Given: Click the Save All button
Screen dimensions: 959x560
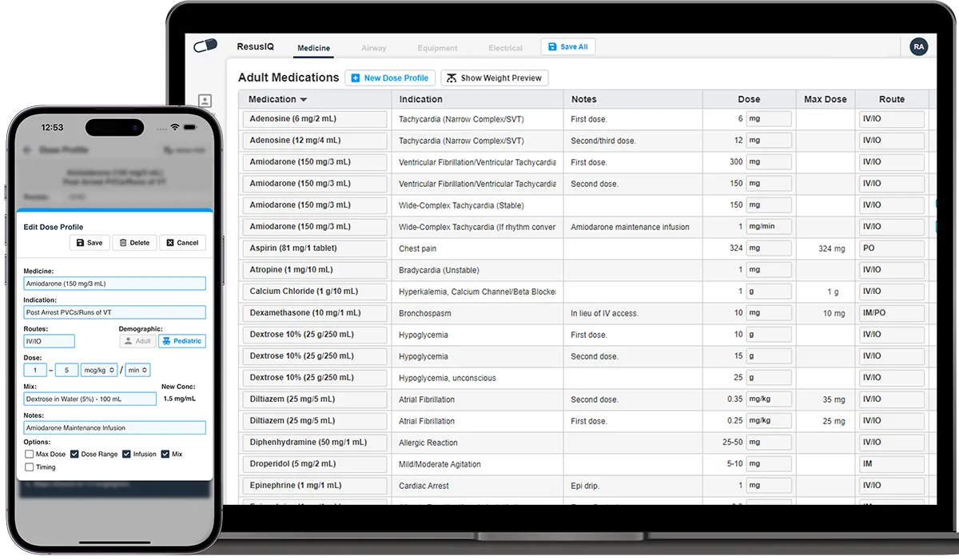Looking at the screenshot, I should (x=568, y=46).
